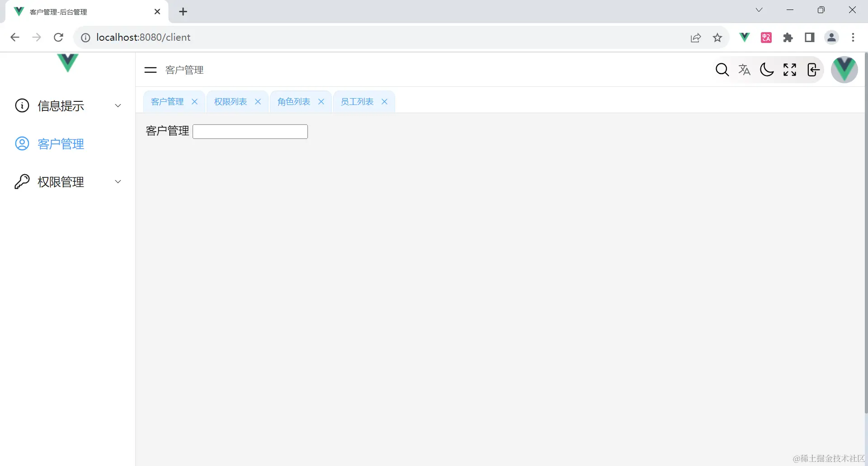Open 信息提示 sidebar menu item

coord(68,105)
